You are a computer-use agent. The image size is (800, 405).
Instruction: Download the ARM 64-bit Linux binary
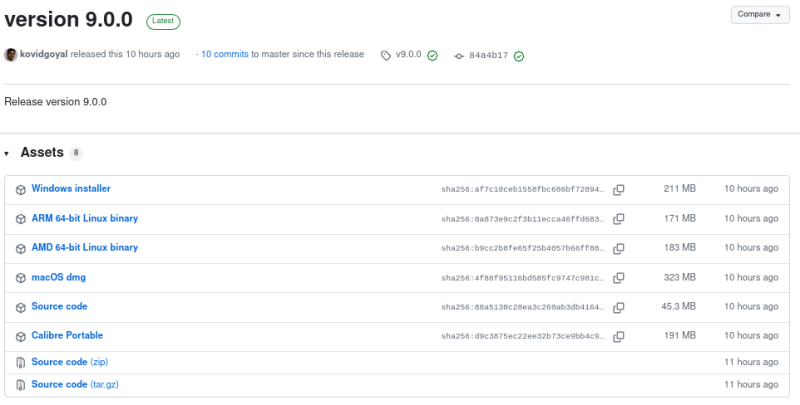coord(85,218)
